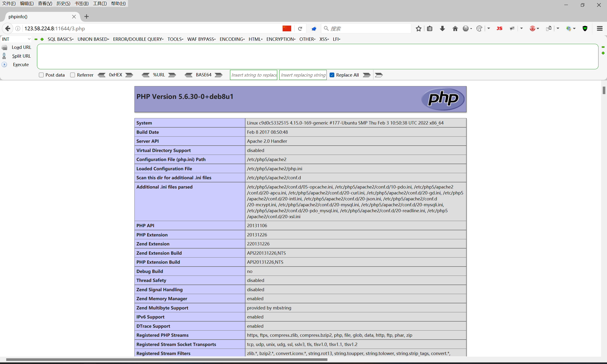Click the browser back navigation button

pos(8,28)
